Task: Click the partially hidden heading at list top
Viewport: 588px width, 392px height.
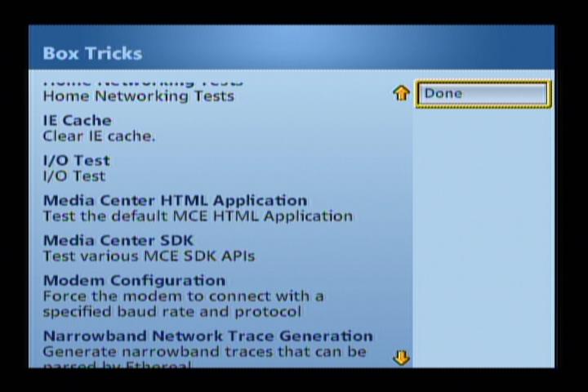Action: [142, 82]
